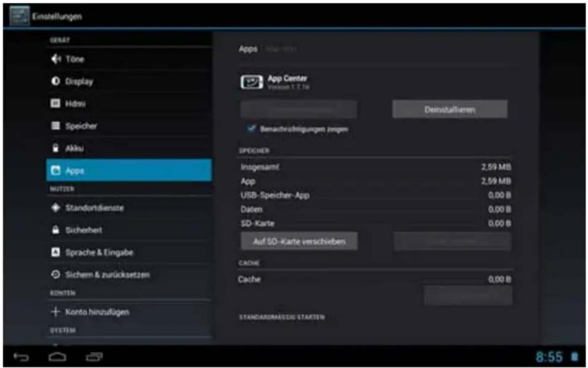
Task: Click the USB-Speicher-App row label
Action: [275, 195]
